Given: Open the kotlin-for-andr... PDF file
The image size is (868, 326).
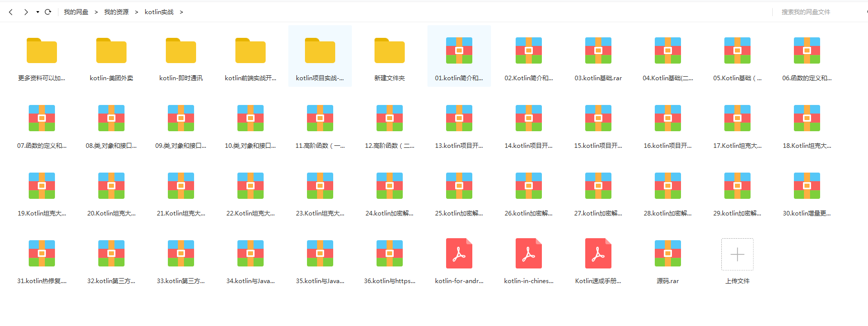Looking at the screenshot, I should click(x=459, y=253).
